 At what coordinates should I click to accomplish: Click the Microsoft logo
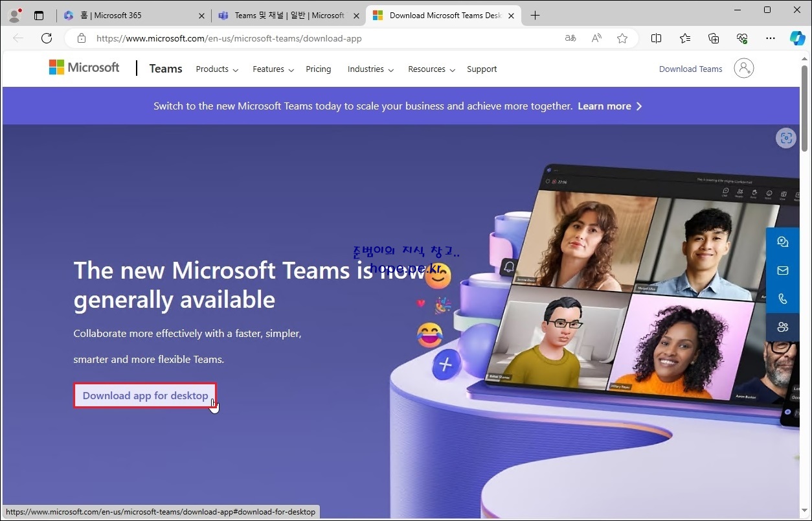point(84,67)
